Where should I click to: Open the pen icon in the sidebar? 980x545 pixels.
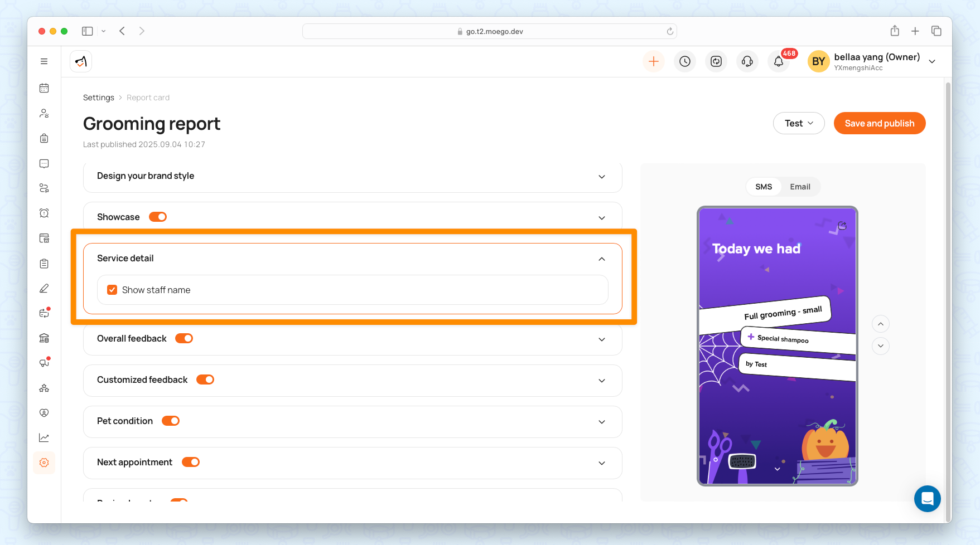tap(44, 288)
